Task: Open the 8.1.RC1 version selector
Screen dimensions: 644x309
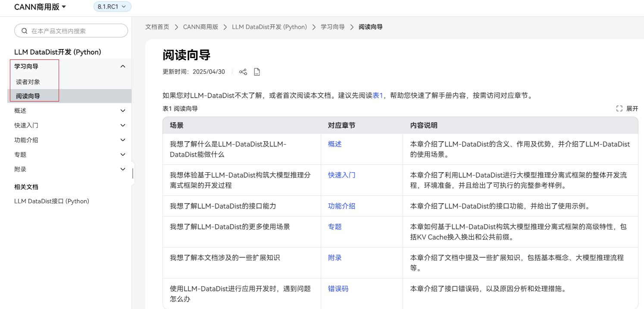Action: coord(112,7)
